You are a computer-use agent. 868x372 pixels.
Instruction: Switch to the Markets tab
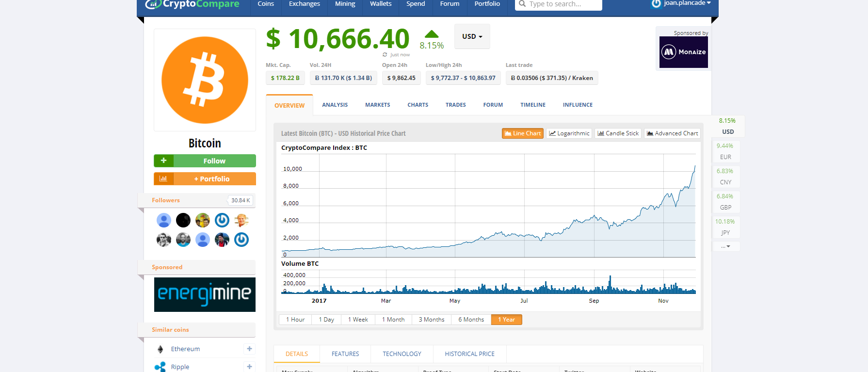[378, 105]
